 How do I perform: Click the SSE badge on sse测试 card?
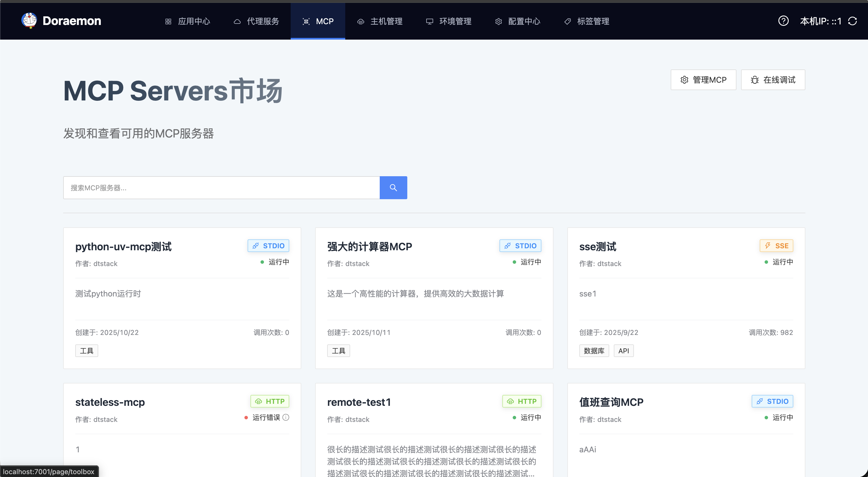pyautogui.click(x=776, y=246)
